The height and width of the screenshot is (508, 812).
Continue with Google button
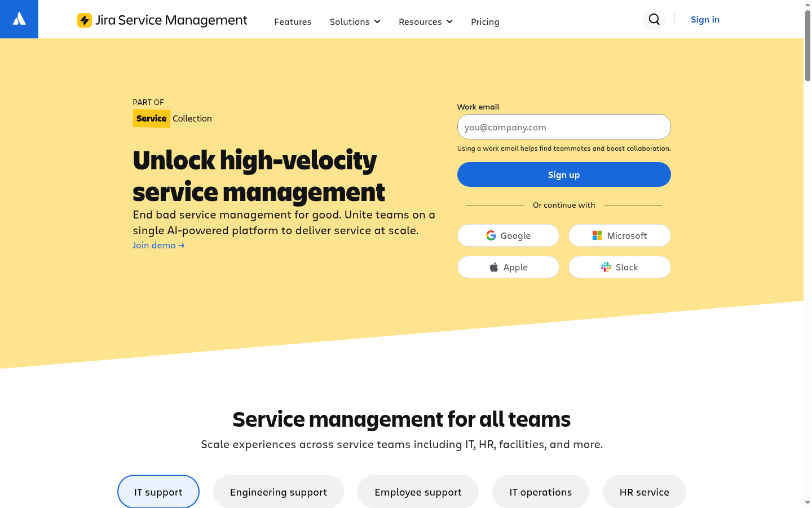coord(508,235)
